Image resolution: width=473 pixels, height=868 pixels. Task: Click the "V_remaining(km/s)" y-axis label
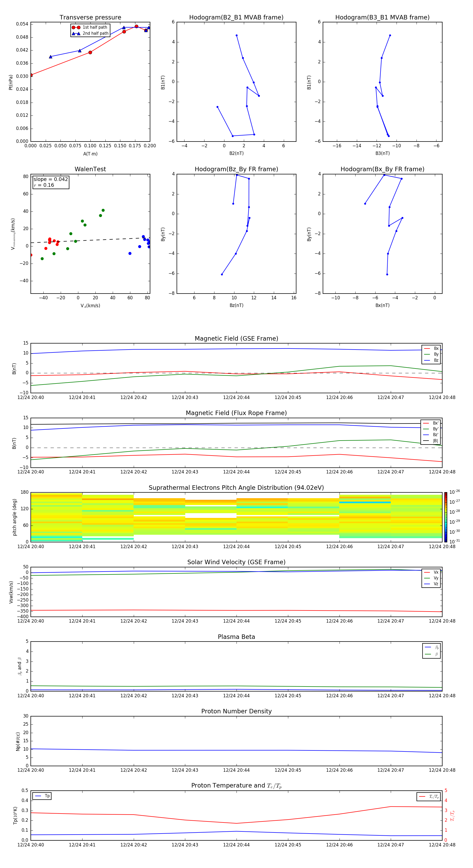point(13,234)
